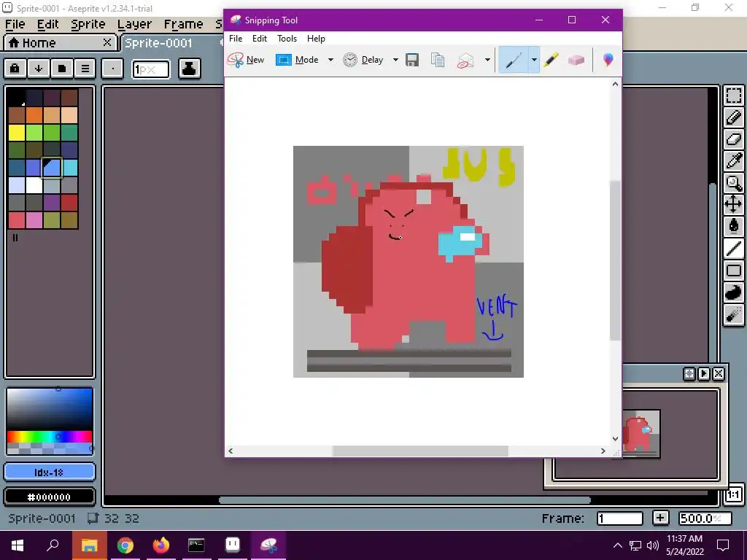Click the Save Snip floppy icon
This screenshot has height=560, width=747.
(412, 60)
